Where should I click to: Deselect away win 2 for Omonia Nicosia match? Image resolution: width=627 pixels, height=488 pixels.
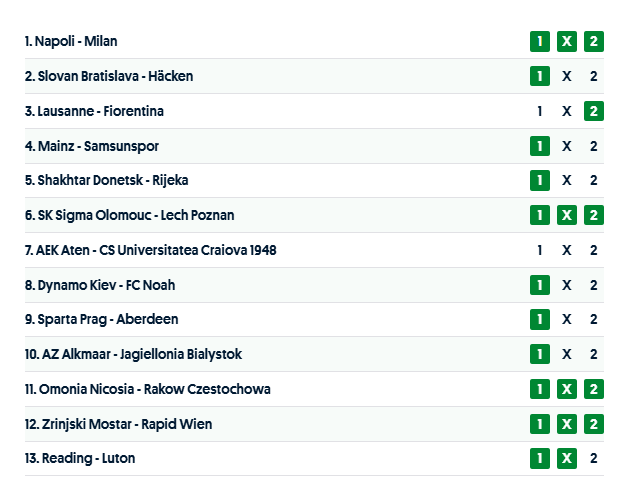click(593, 389)
